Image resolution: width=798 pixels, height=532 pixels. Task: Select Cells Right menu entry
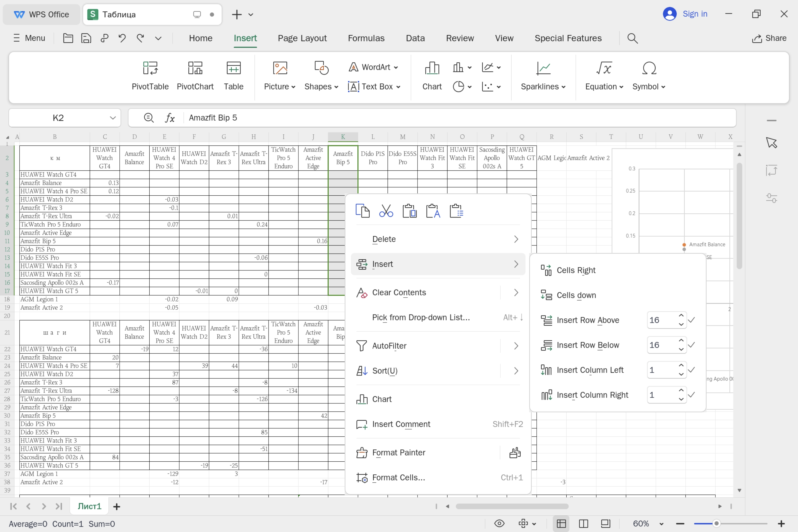pos(576,270)
